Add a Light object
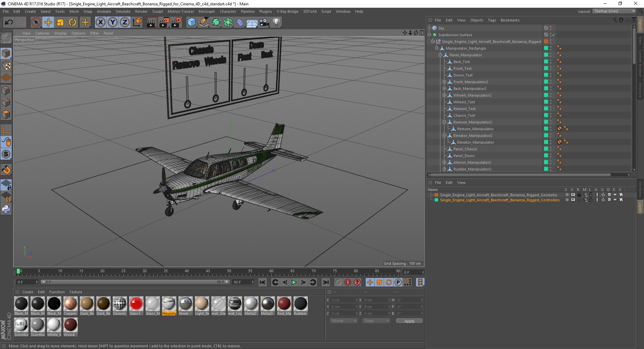The image size is (644, 349). [x=276, y=22]
